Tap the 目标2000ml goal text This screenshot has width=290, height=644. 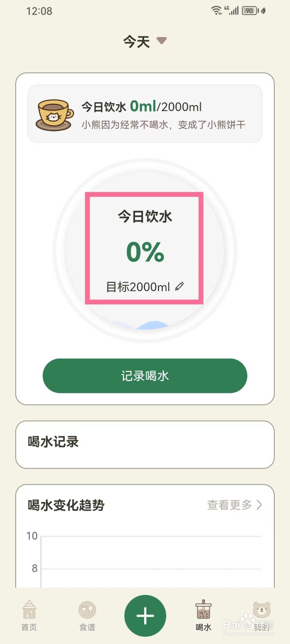138,287
